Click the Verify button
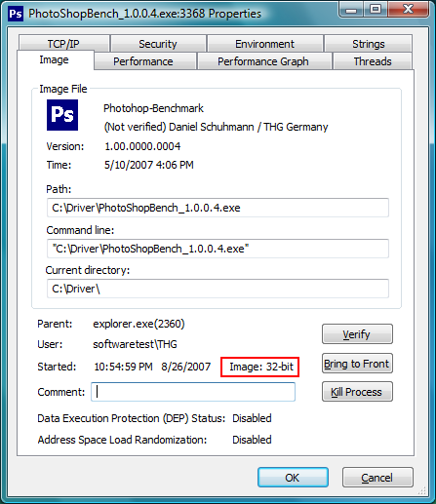Screen dimensions: 436x504 (357, 334)
